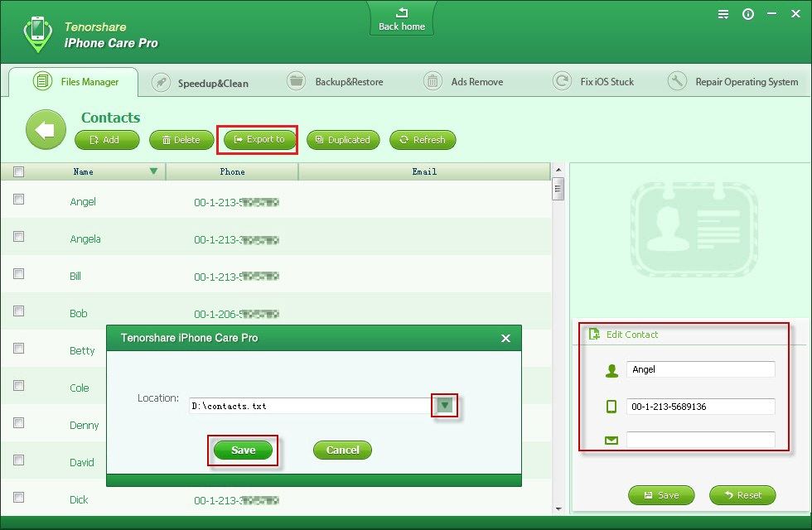Click the green back arrow beside Contacts
This screenshot has height=530, width=812.
[46, 130]
